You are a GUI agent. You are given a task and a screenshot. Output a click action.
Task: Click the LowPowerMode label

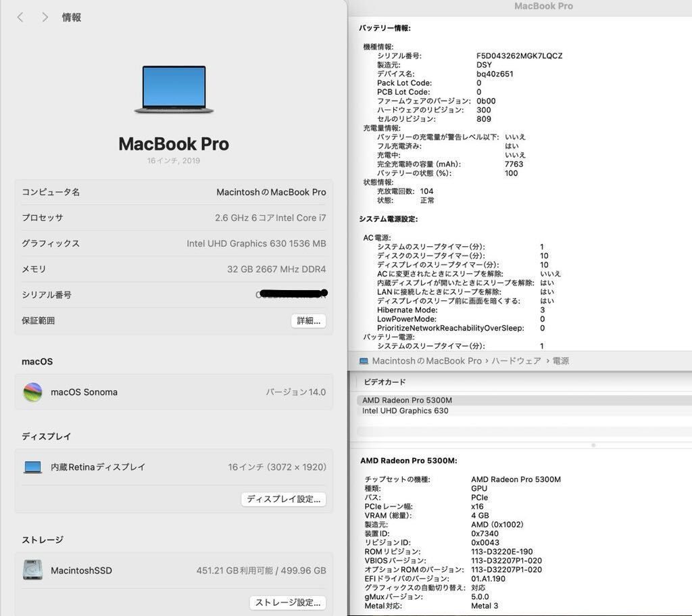pos(406,318)
